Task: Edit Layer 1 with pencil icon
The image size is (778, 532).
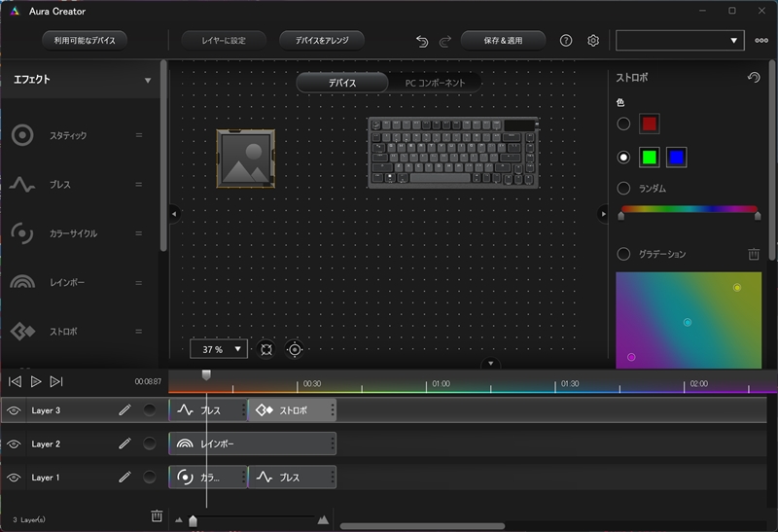Action: tap(124, 478)
